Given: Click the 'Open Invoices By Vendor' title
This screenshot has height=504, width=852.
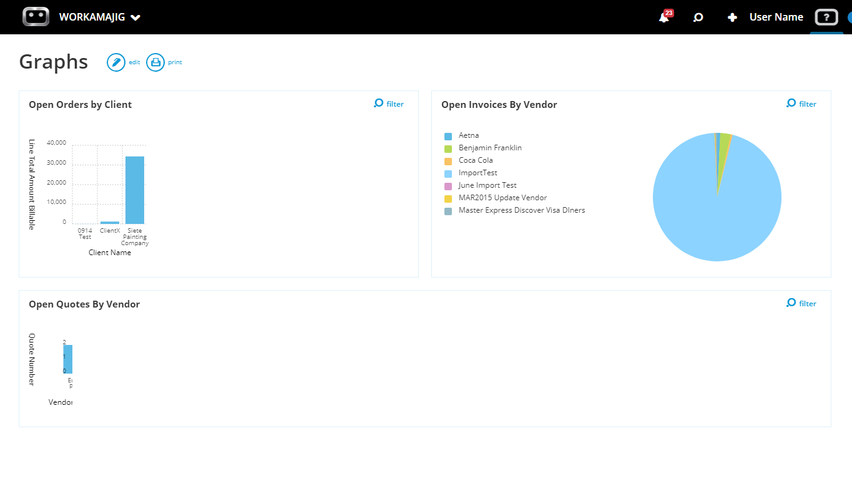Looking at the screenshot, I should tap(499, 105).
